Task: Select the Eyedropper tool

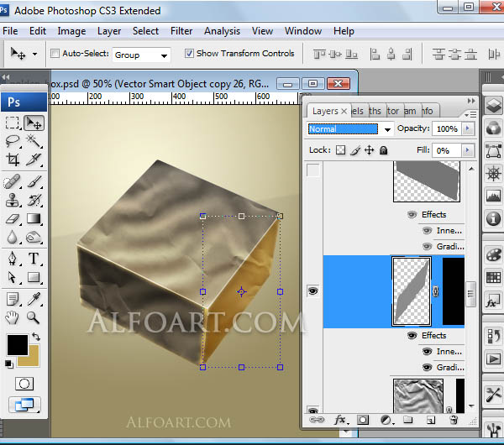Action: [34, 299]
